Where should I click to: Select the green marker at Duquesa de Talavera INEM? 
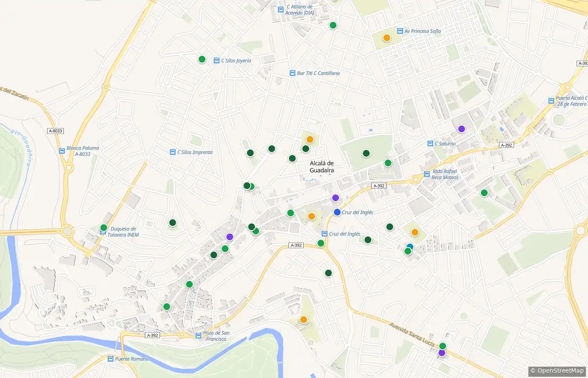104,228
